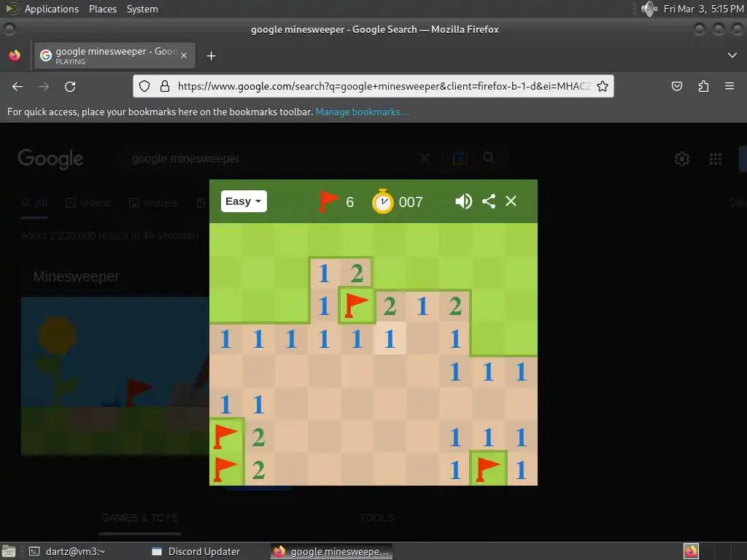Click the top-right unrevealed green tile
747x560 pixels.
click(521, 239)
